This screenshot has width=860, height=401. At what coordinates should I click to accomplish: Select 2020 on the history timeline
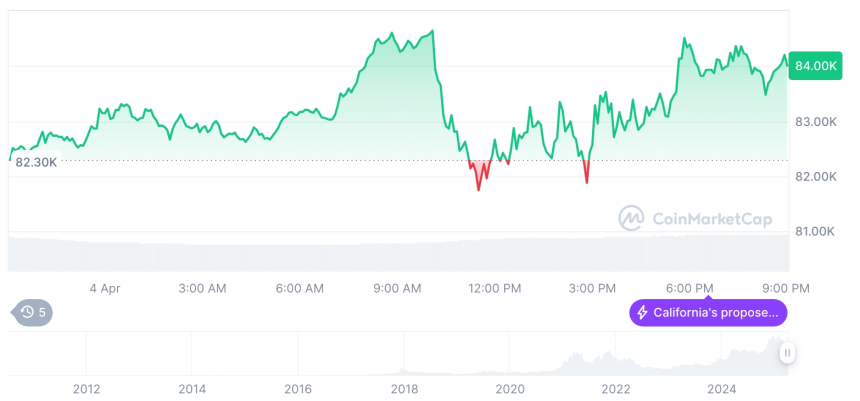point(510,388)
